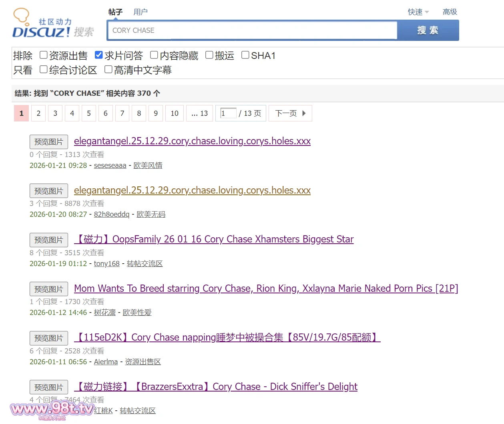The width and height of the screenshot is (504, 424).
Task: Check the 搬运 exclude option
Action: tap(209, 55)
